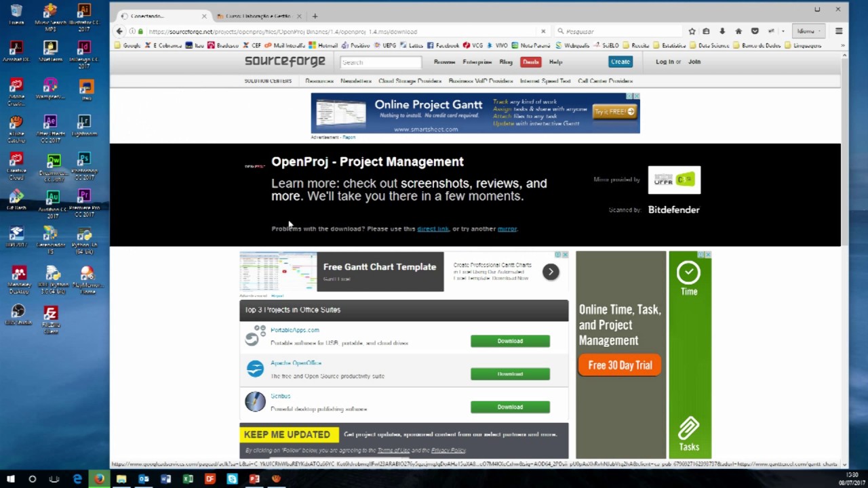This screenshot has height=488, width=868.
Task: Expand the Estatística bookmarks folder
Action: (669, 45)
